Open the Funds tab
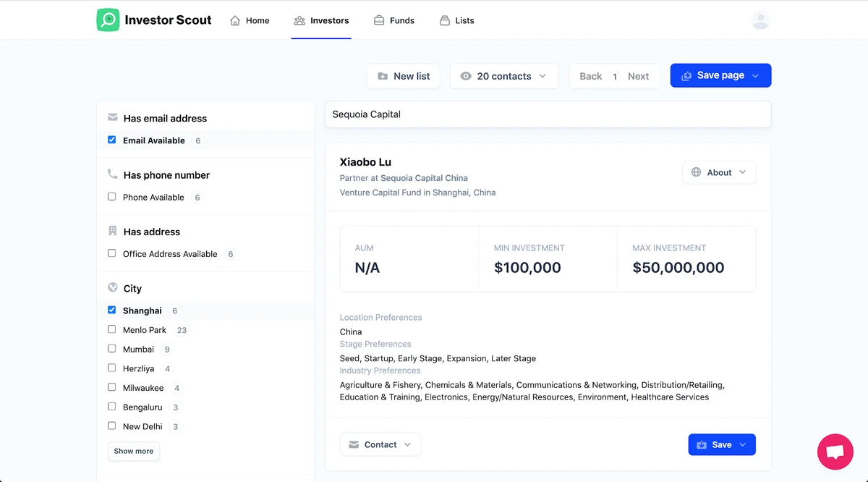 pos(394,20)
